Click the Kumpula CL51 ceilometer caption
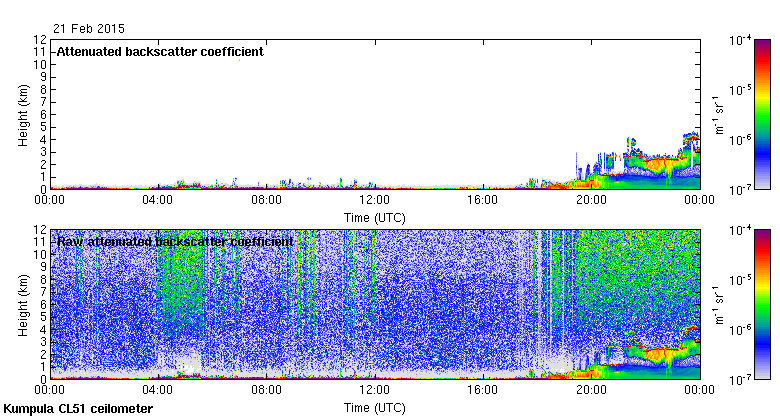Viewport: 780px width, 420px height. point(78,409)
